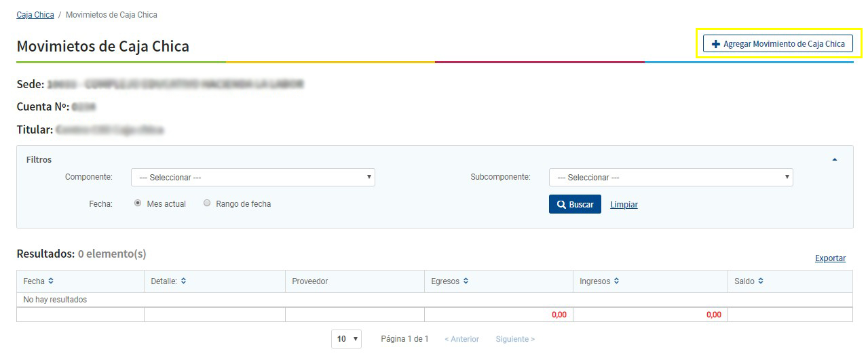
Task: Go to next page with Siguiente
Action: click(514, 339)
